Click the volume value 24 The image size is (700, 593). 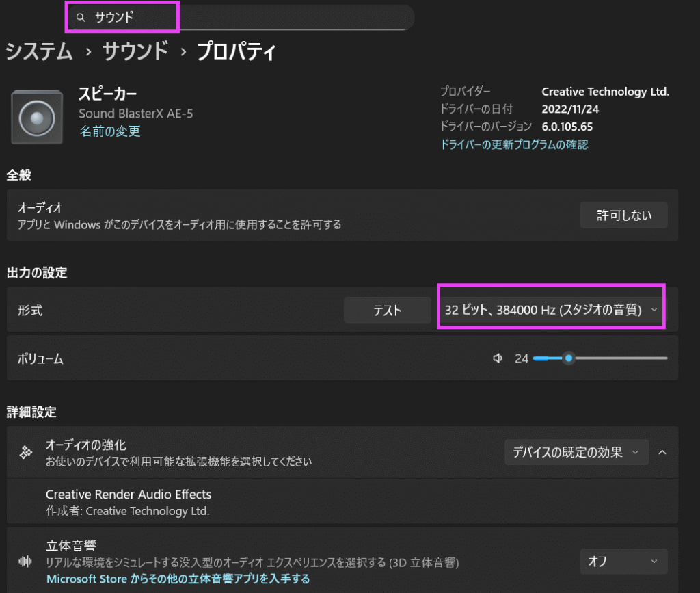tap(522, 358)
